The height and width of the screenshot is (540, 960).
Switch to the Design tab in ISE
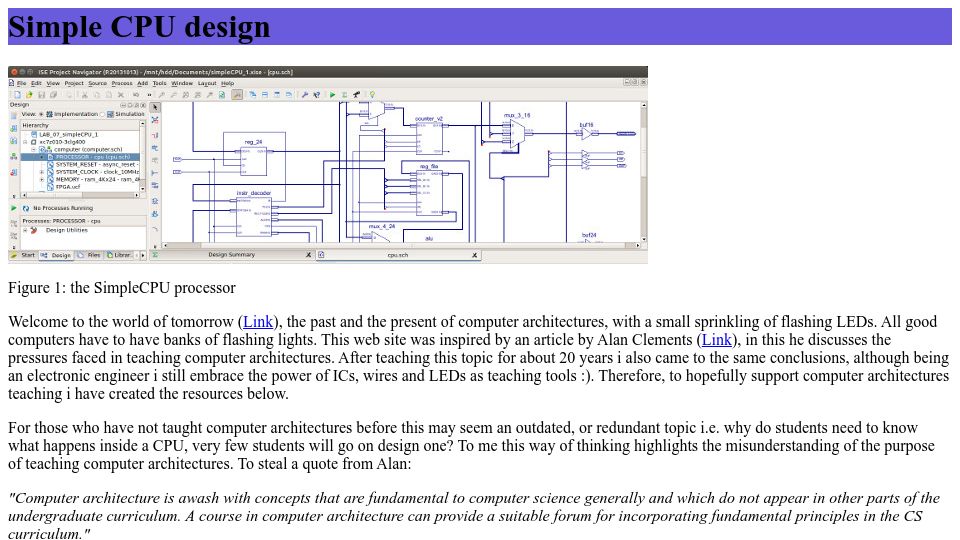click(x=56, y=255)
